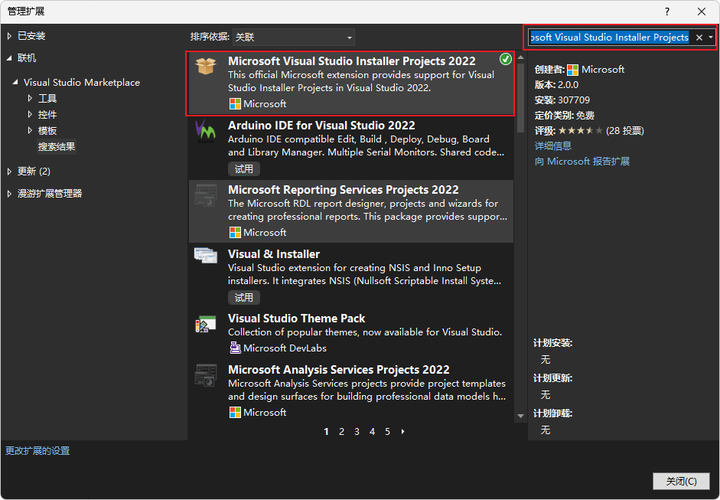Go to results page 4

[x=372, y=432]
